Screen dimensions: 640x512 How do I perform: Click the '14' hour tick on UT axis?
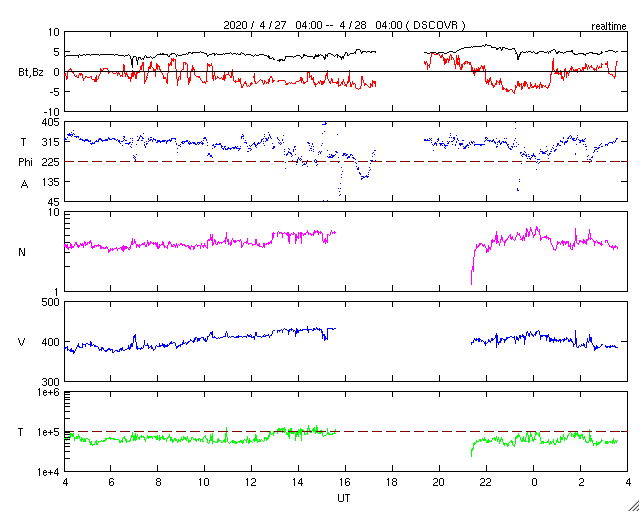[x=298, y=482]
